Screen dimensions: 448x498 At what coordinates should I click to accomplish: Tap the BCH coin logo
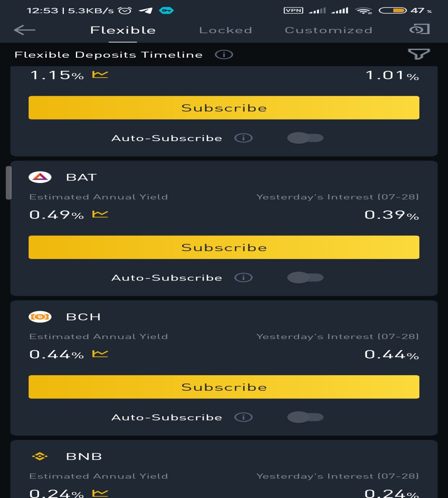pyautogui.click(x=40, y=317)
